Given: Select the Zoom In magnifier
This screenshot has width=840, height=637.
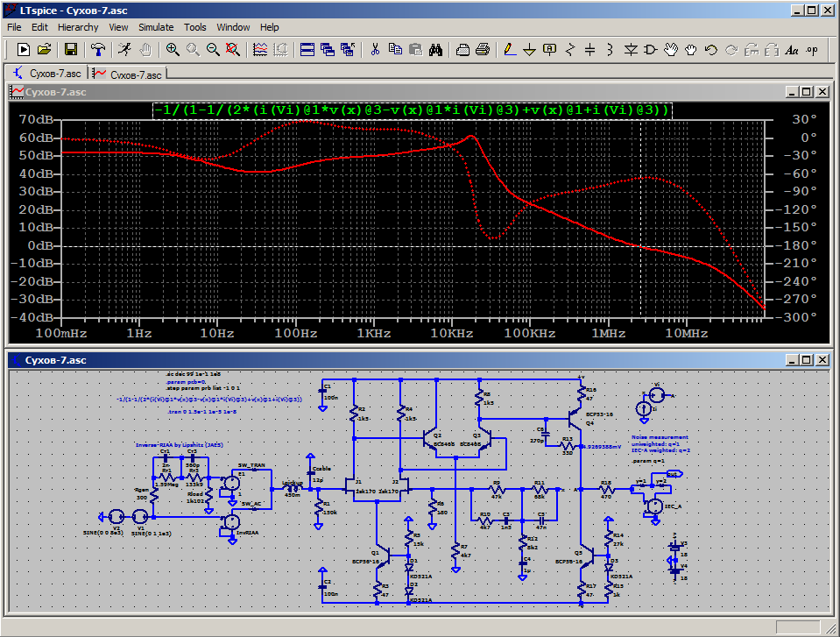Looking at the screenshot, I should [x=173, y=49].
